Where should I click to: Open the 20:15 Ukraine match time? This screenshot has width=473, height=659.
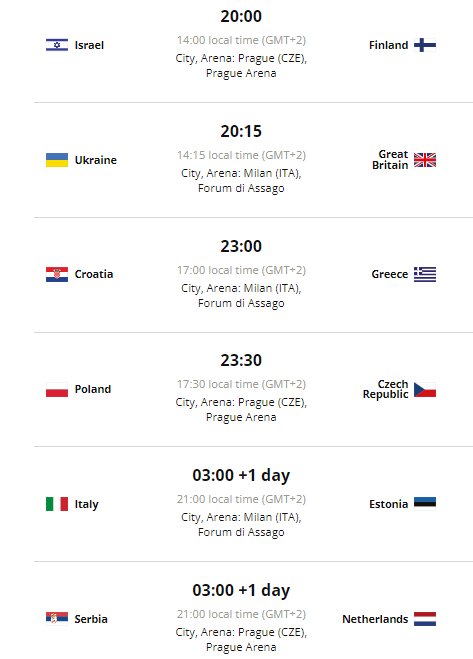tap(241, 131)
